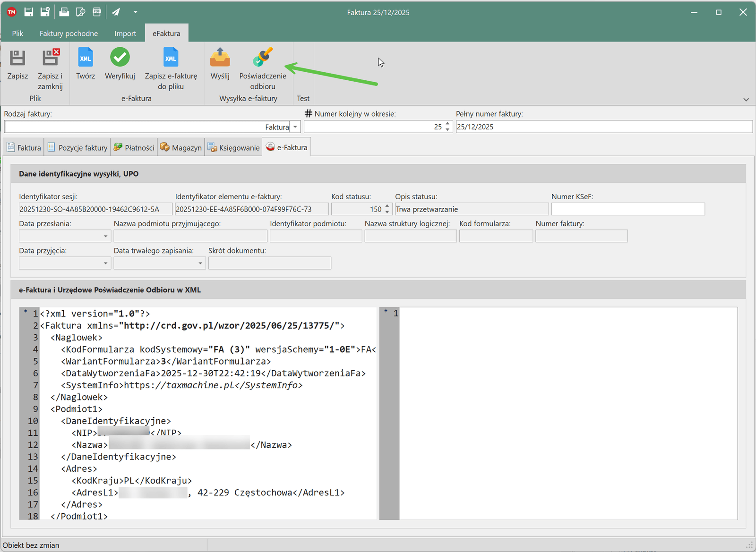Click Zapisz e-fakturę do pliku icon

(x=171, y=58)
